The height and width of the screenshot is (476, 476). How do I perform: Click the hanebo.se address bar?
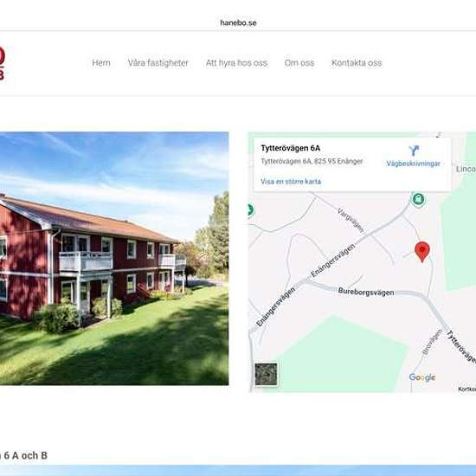point(238,23)
